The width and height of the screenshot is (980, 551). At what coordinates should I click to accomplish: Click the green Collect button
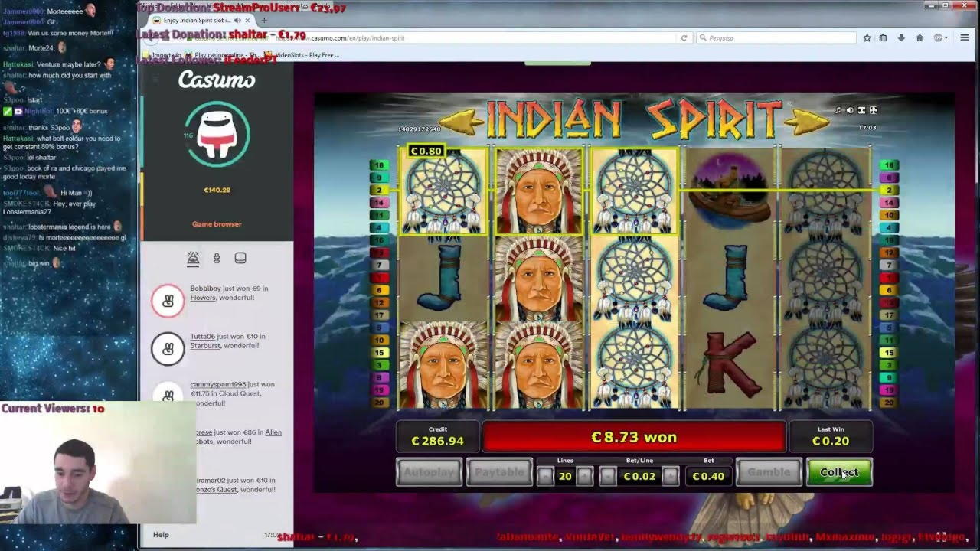click(x=839, y=472)
